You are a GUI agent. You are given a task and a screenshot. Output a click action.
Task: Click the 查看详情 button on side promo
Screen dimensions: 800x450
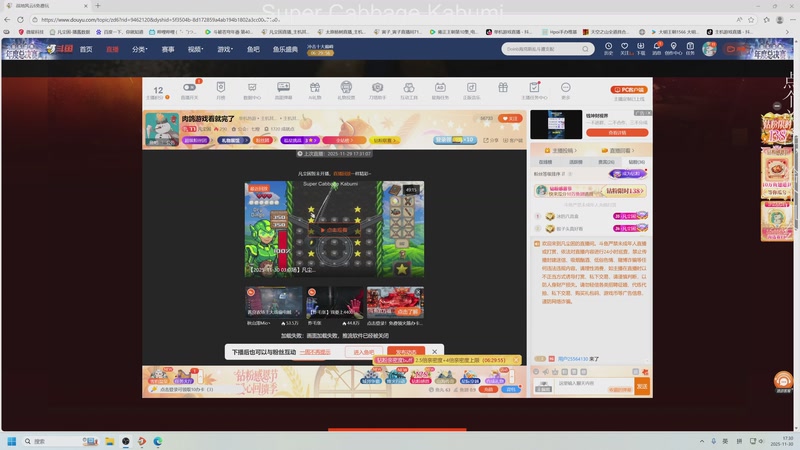pyautogui.click(x=617, y=133)
